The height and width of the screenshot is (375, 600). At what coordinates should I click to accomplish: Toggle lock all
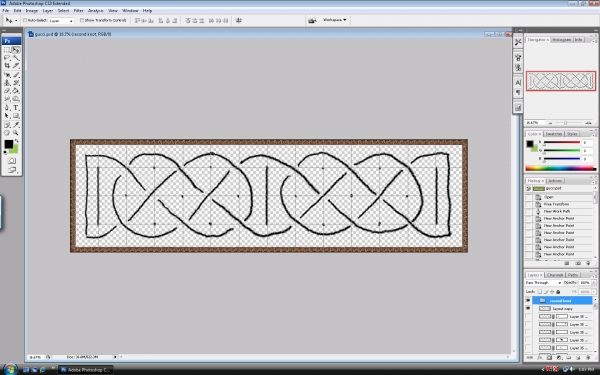pos(558,292)
